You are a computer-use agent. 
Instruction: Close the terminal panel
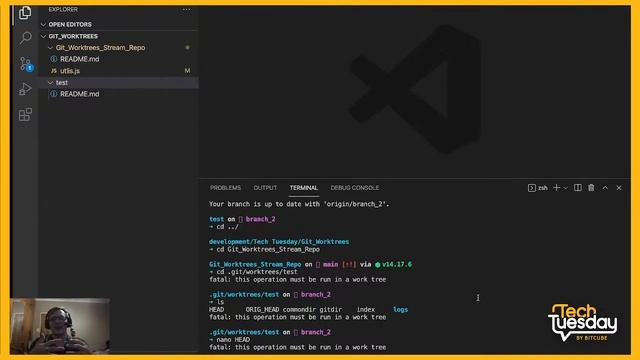(619, 188)
